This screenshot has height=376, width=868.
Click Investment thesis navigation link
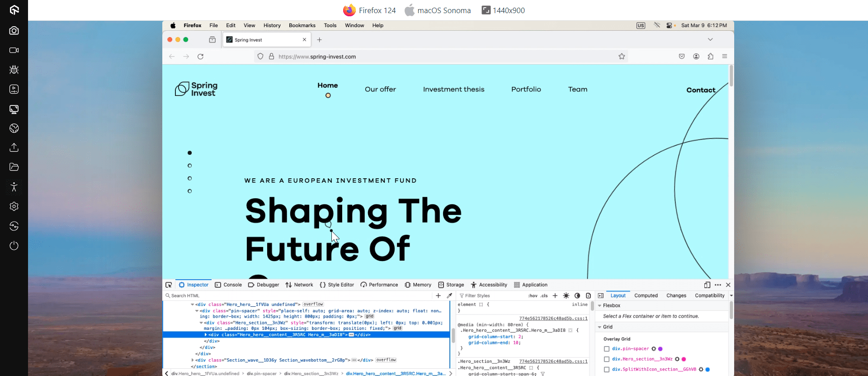[453, 90]
